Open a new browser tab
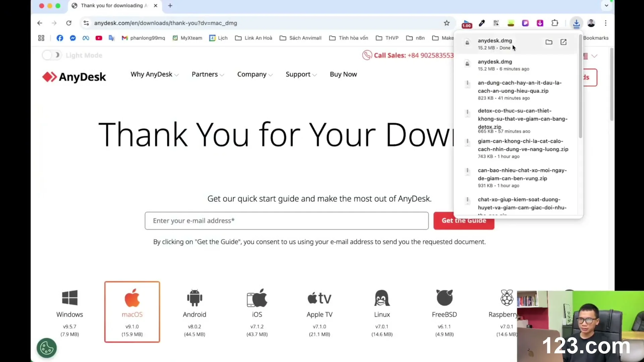The height and width of the screenshot is (362, 644). click(x=170, y=6)
